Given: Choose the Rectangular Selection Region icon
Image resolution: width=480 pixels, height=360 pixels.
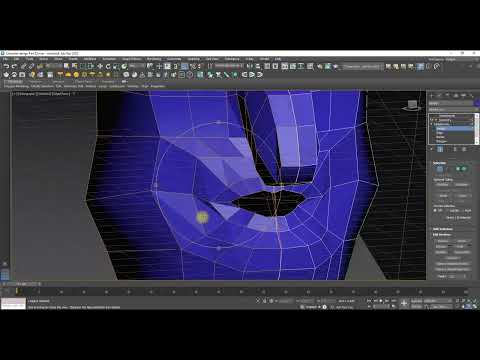Looking at the screenshot, I should tap(83, 66).
